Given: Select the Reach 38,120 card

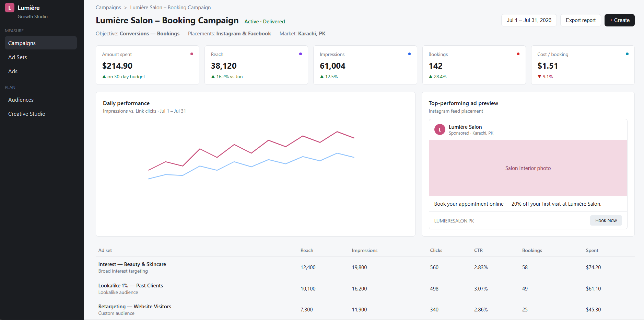Looking at the screenshot, I should 256,65.
